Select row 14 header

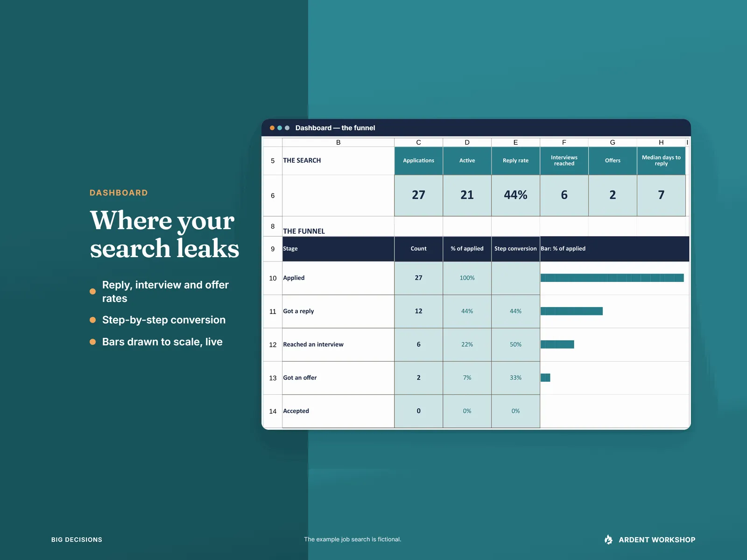tap(273, 411)
